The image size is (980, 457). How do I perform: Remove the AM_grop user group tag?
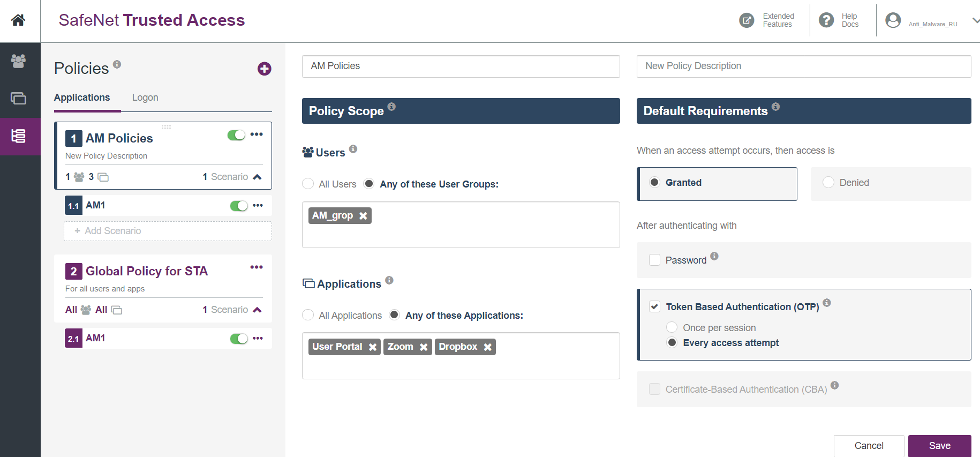click(363, 216)
